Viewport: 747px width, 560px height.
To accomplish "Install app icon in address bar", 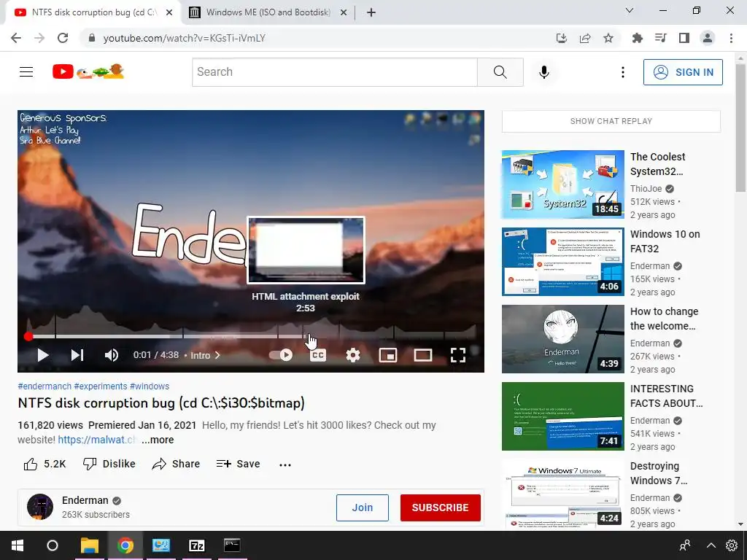I will coord(562,38).
